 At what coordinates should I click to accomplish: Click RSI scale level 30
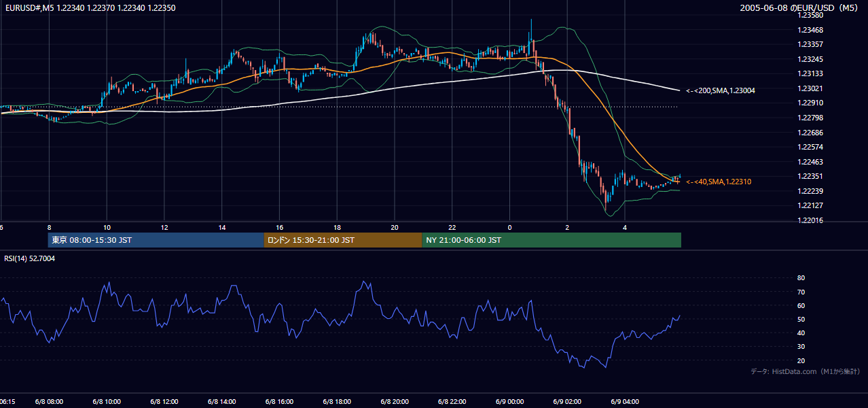tap(801, 346)
